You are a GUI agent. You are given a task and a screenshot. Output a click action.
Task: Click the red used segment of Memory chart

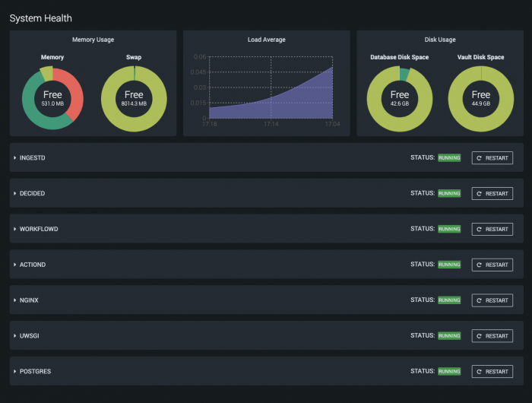(x=74, y=92)
